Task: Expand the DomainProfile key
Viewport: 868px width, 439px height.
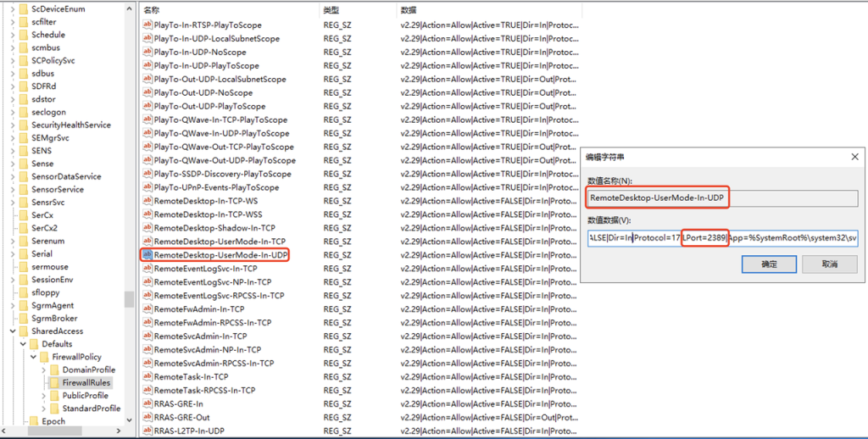Action: [x=45, y=370]
